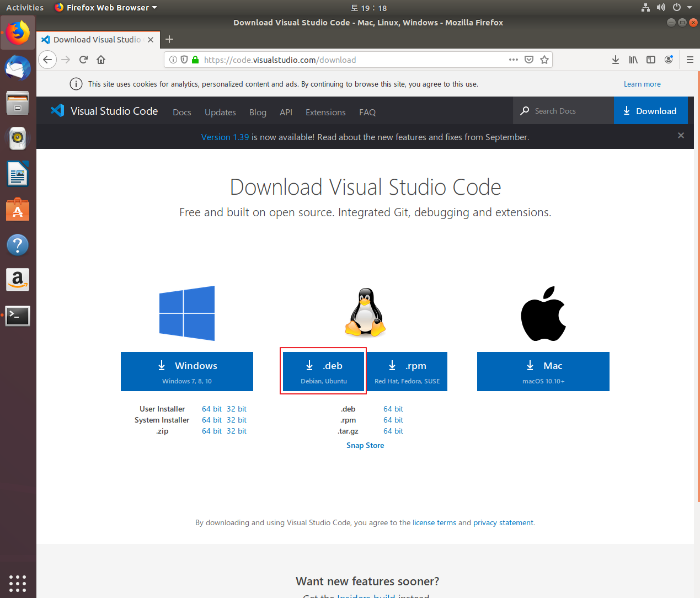Screen dimensions: 700x598
Task: Open the Docs navigation item
Action: pyautogui.click(x=182, y=112)
